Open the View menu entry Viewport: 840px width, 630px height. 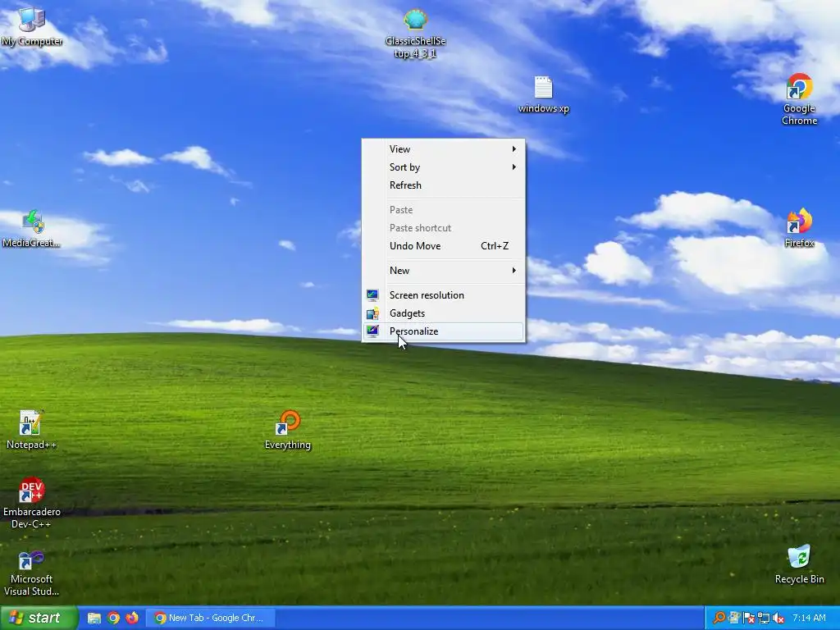click(x=443, y=149)
